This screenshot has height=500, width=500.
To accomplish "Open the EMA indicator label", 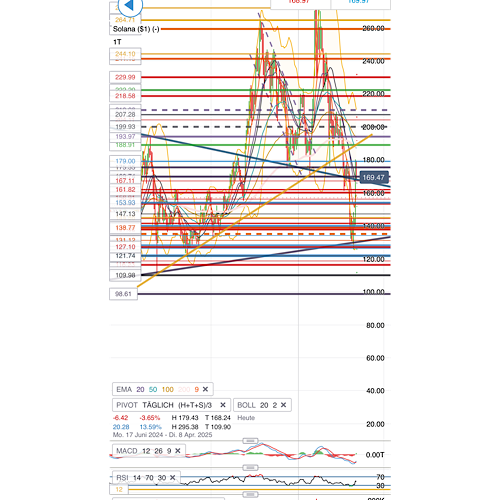I will point(124,389).
